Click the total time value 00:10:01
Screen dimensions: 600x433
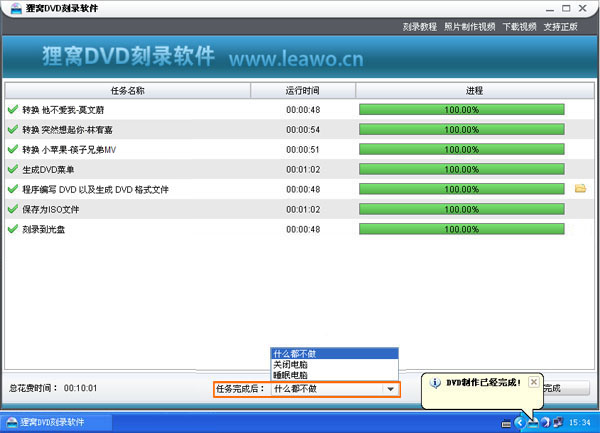point(80,388)
